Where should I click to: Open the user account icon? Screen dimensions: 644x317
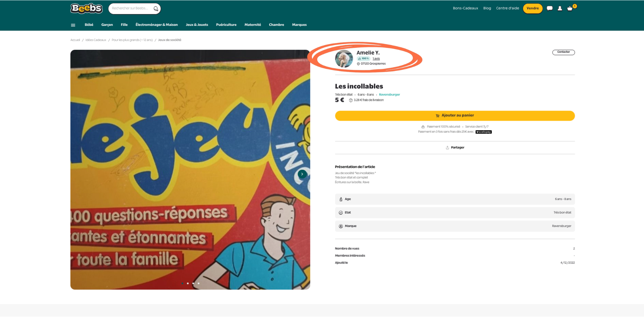tap(560, 8)
